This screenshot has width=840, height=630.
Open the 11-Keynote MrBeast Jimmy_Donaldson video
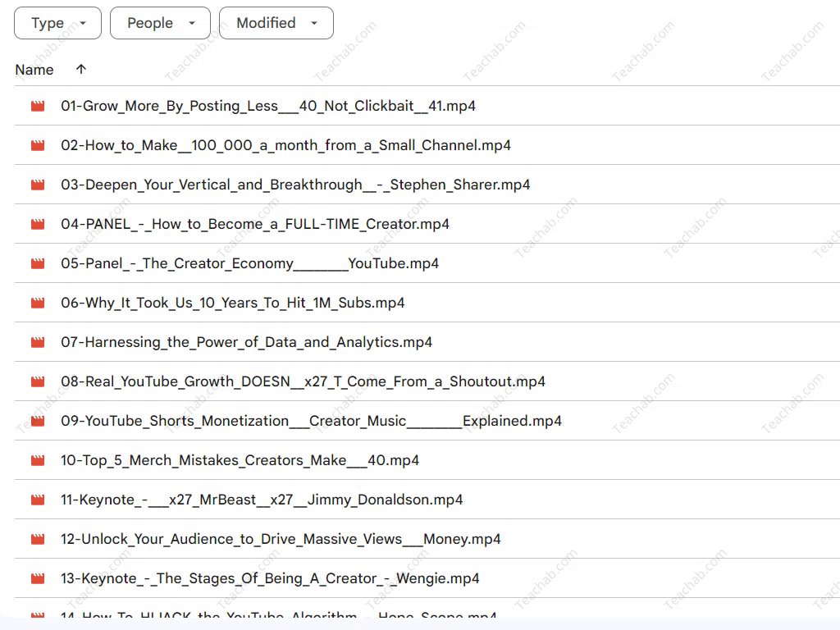tap(262, 500)
